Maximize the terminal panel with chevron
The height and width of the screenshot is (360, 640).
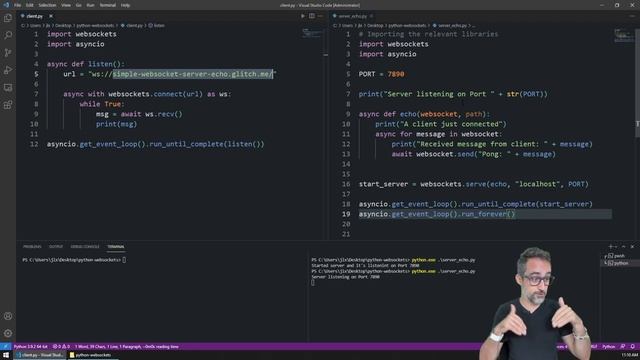click(x=624, y=247)
